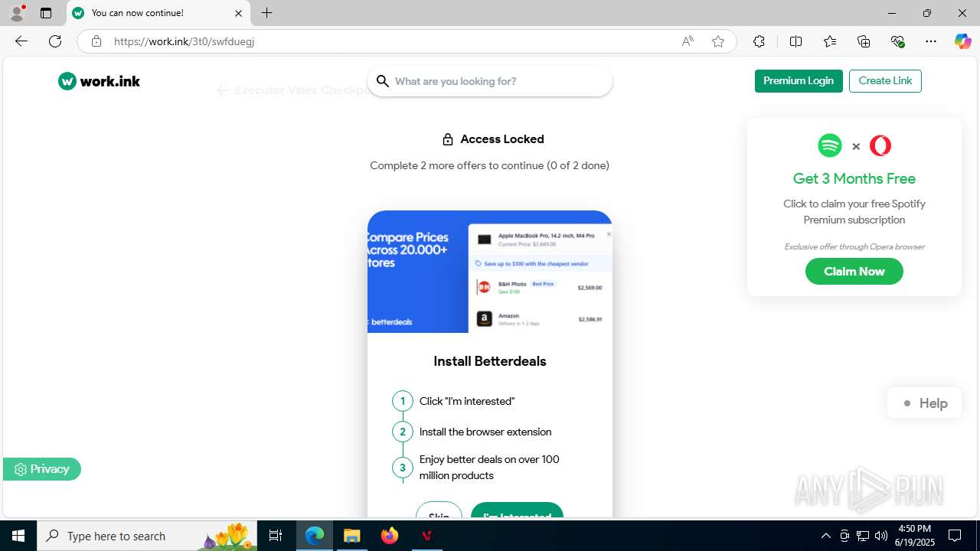Viewport: 980px width, 551px height.
Task: Click the 'What are you looking for?' search field
Action: 490,81
